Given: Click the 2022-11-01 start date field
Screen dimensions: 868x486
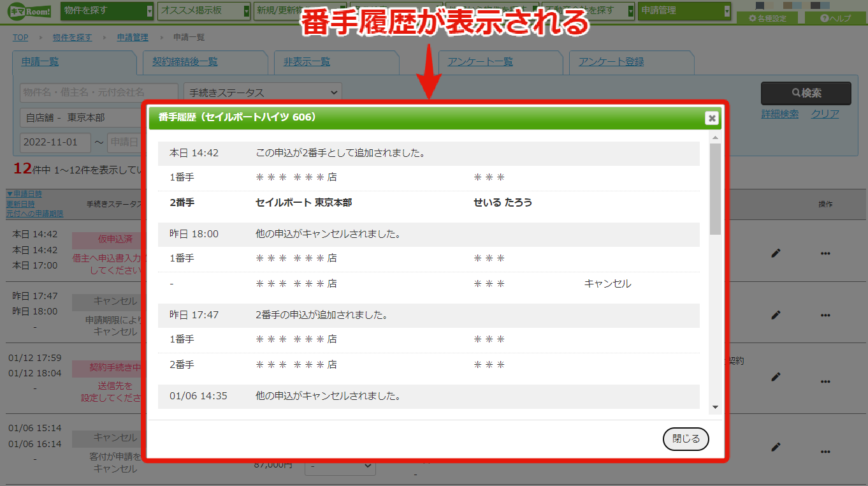Looking at the screenshot, I should 55,142.
